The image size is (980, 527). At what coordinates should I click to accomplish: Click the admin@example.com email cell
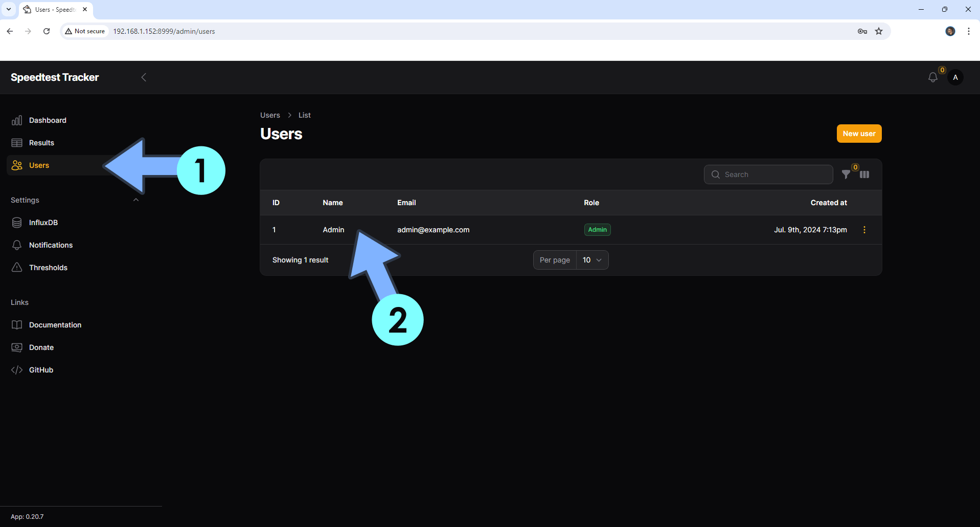433,230
